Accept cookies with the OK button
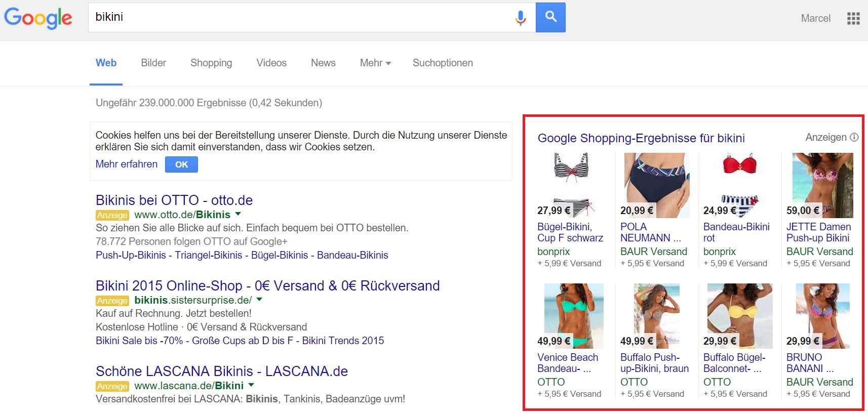The width and height of the screenshot is (868, 414). 181,164
